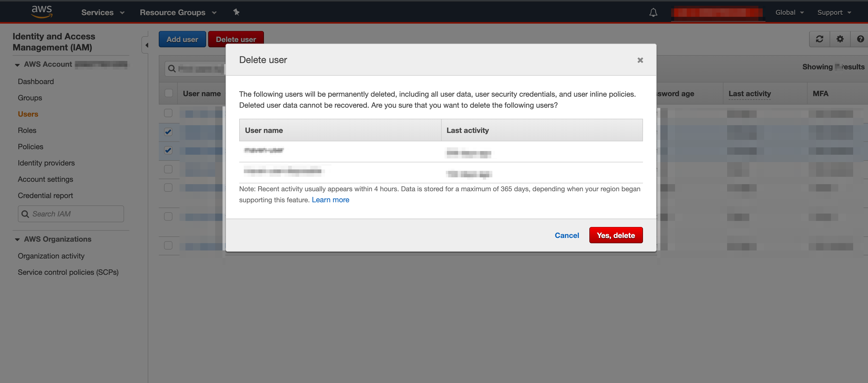Sort by User name column in users table
Image resolution: width=868 pixels, height=383 pixels.
pyautogui.click(x=202, y=94)
